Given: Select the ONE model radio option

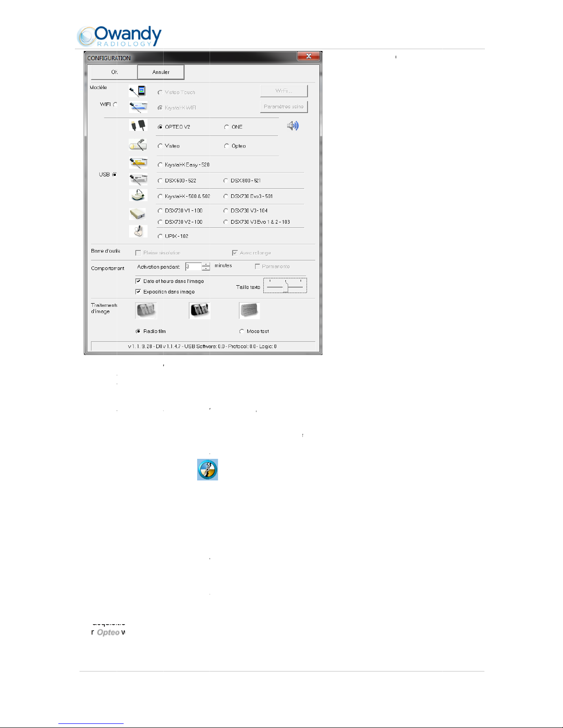Looking at the screenshot, I should [x=233, y=127].
